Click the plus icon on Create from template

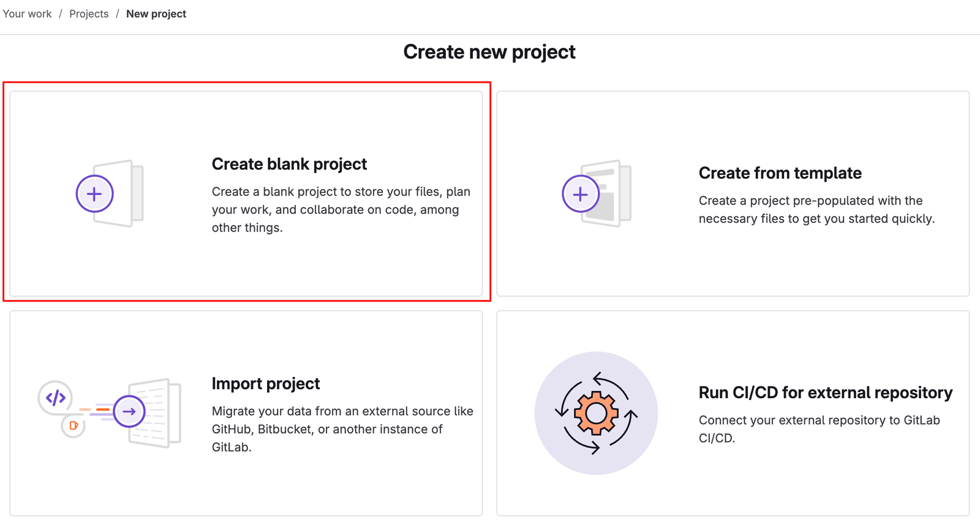click(x=580, y=194)
